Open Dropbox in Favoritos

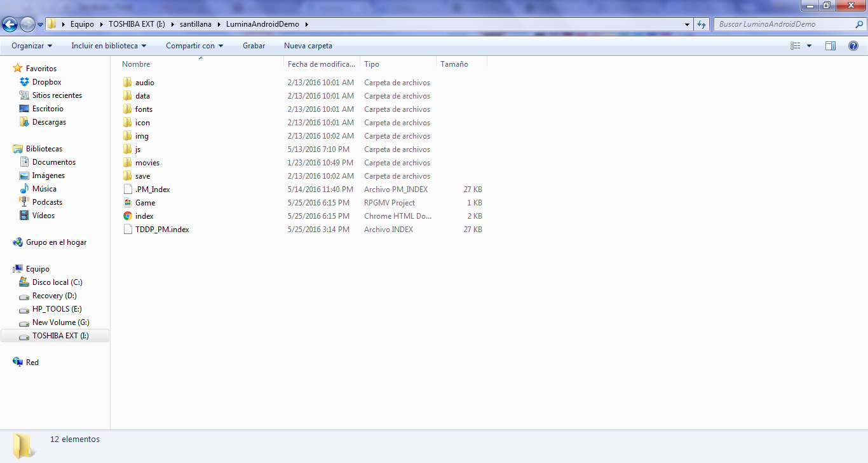click(x=47, y=82)
